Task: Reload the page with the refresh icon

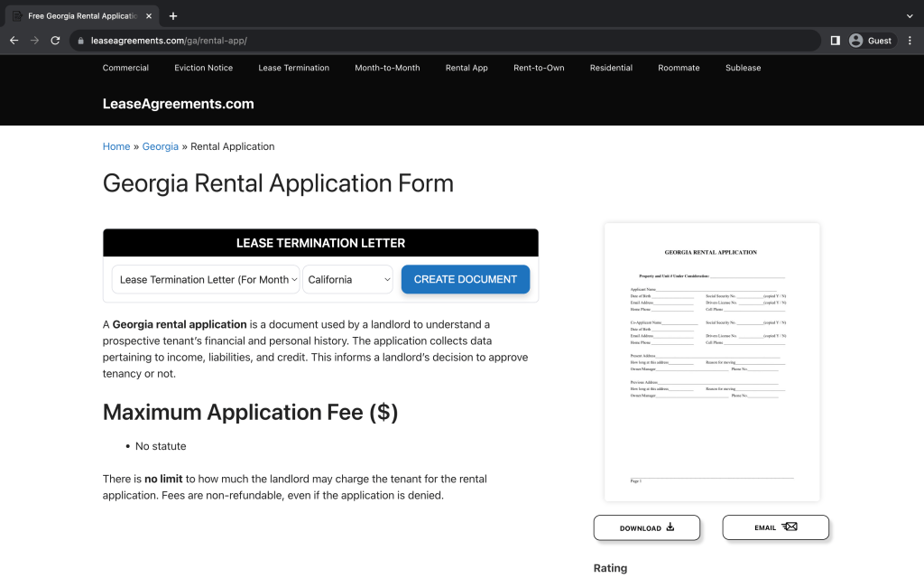Action: point(55,41)
